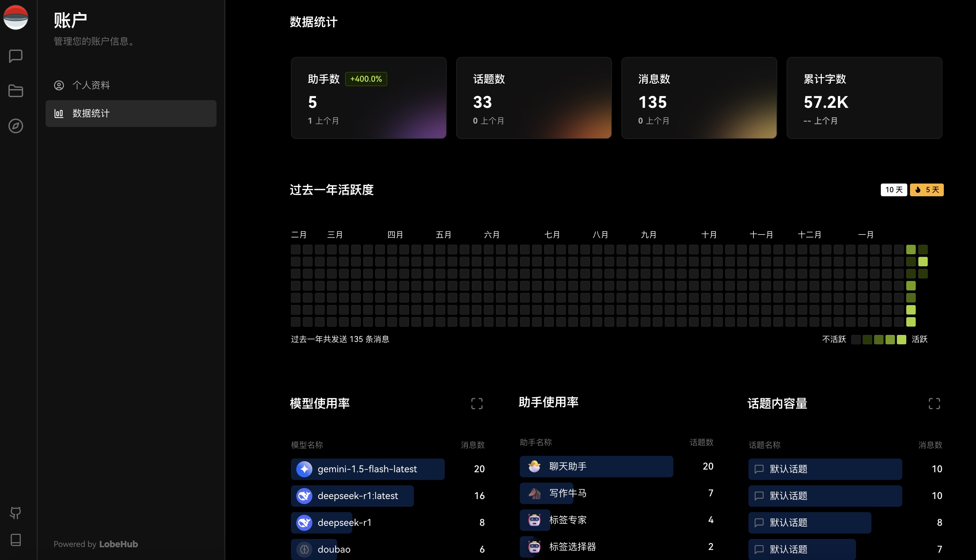Open the discover compass icon

coord(16,126)
